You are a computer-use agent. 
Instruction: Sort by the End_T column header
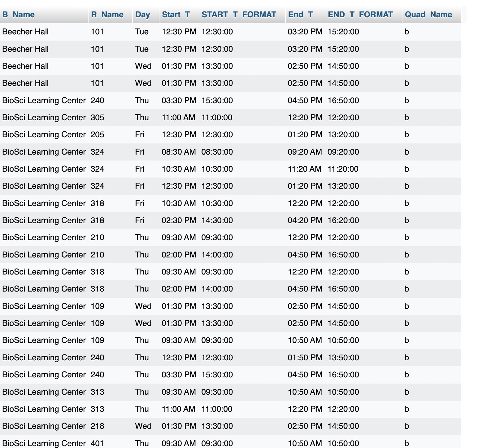point(300,15)
